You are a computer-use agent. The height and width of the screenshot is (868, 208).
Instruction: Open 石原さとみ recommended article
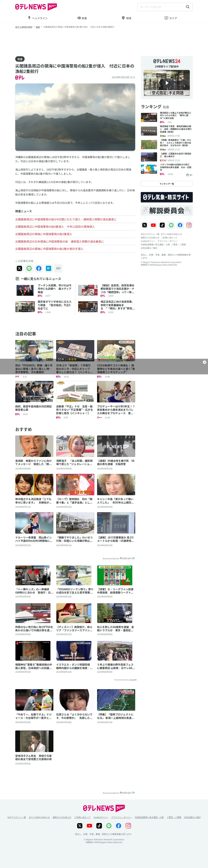click(75, 706)
